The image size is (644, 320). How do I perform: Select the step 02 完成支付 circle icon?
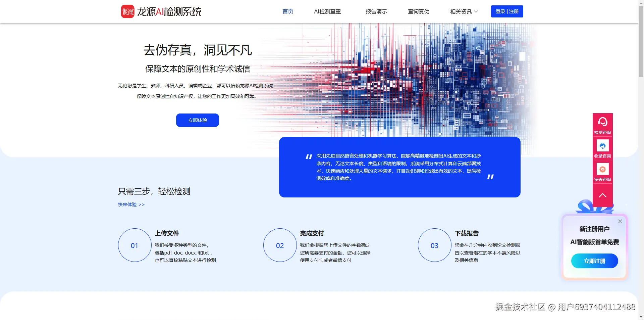[x=280, y=245]
